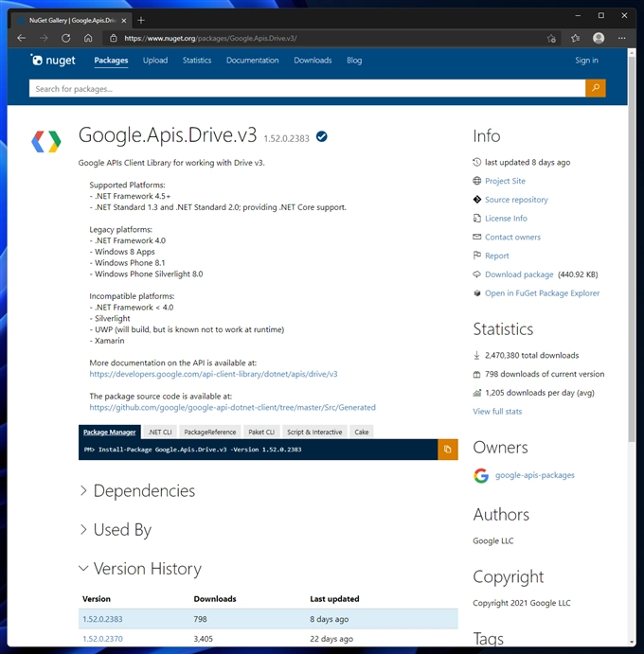The height and width of the screenshot is (654, 644).
Task: Click the NuGet logo in header
Action: coord(53,60)
